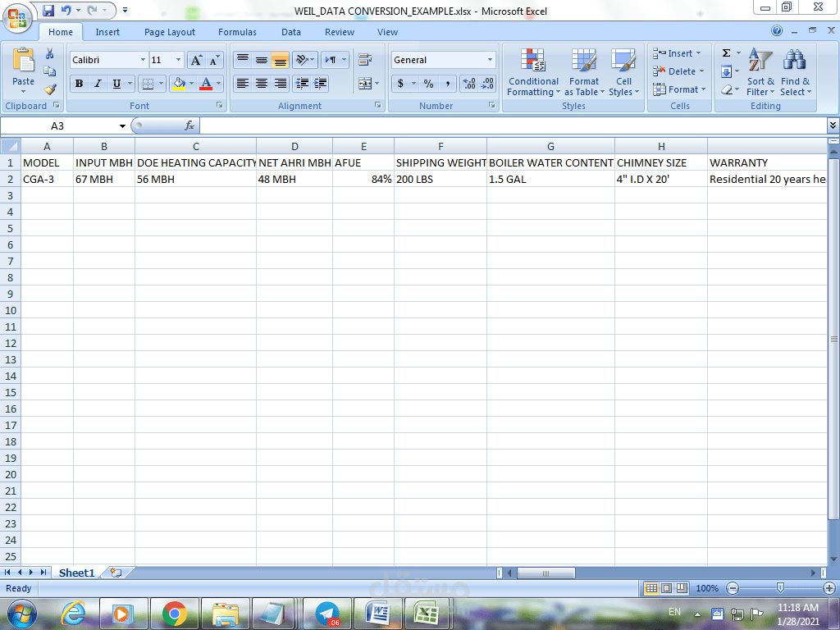Open the Data tab
The image size is (840, 630).
click(291, 32)
